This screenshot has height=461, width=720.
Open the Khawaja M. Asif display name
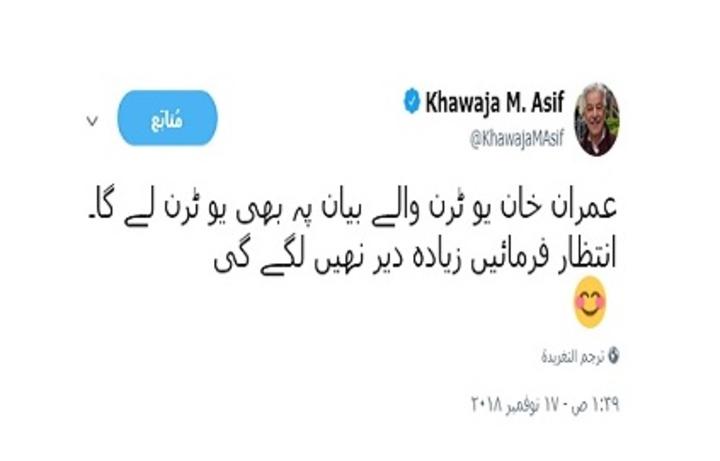coord(495,102)
